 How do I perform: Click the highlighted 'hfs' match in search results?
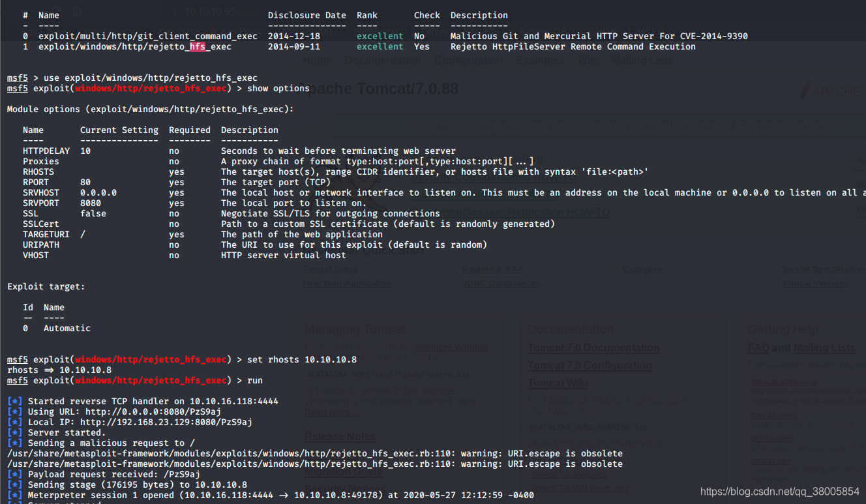click(198, 46)
